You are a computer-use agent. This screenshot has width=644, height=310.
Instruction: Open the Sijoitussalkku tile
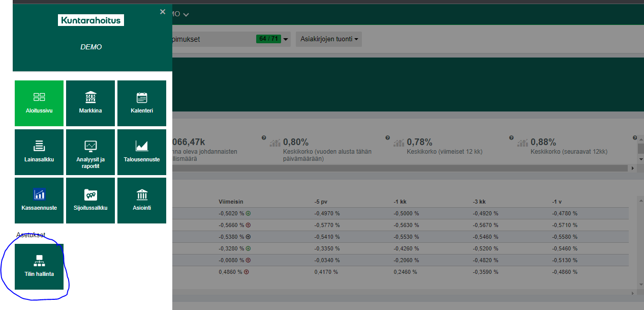90,201
